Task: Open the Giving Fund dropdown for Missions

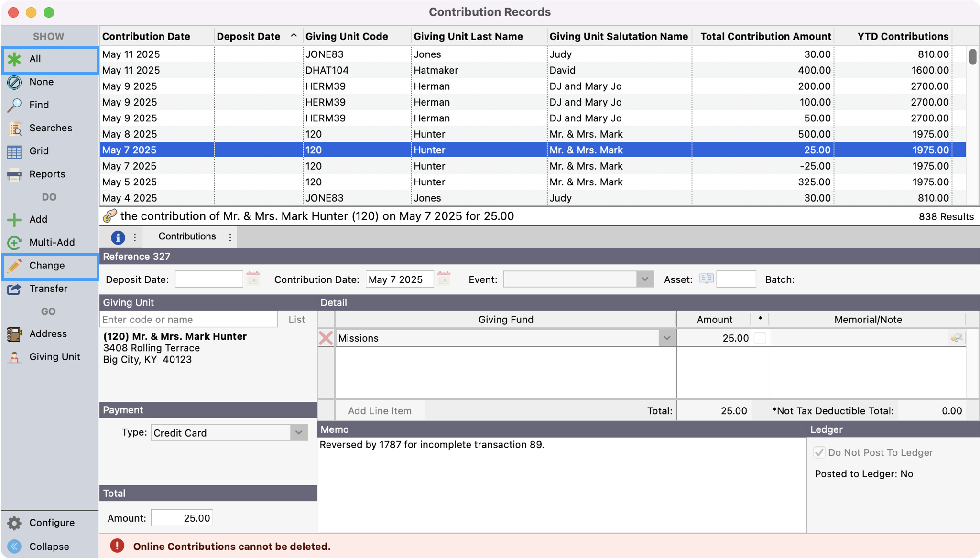Action: point(667,338)
